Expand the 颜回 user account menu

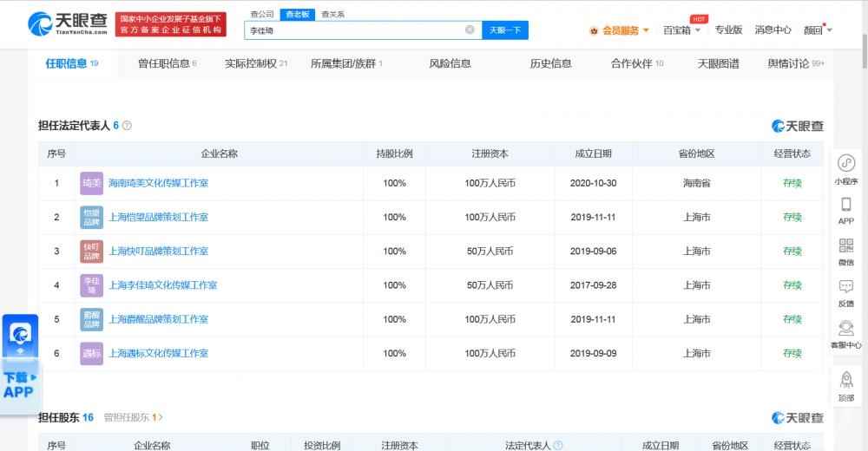tap(818, 29)
